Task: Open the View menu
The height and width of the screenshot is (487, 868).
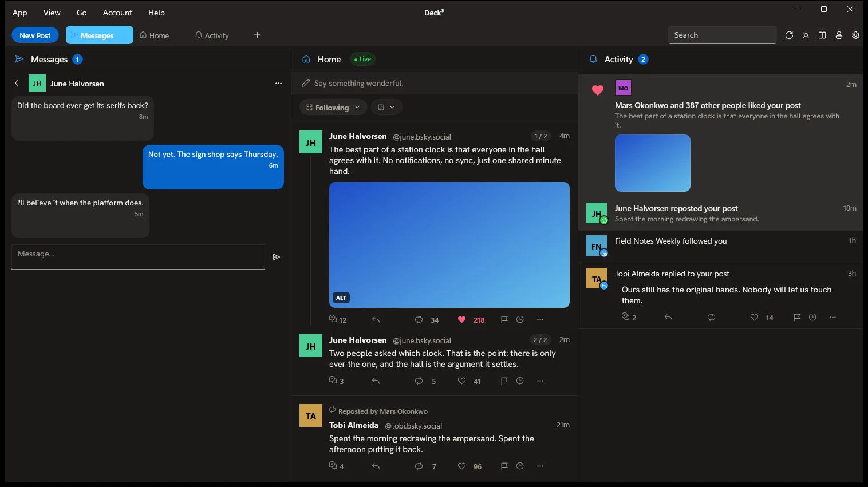Action: [52, 13]
